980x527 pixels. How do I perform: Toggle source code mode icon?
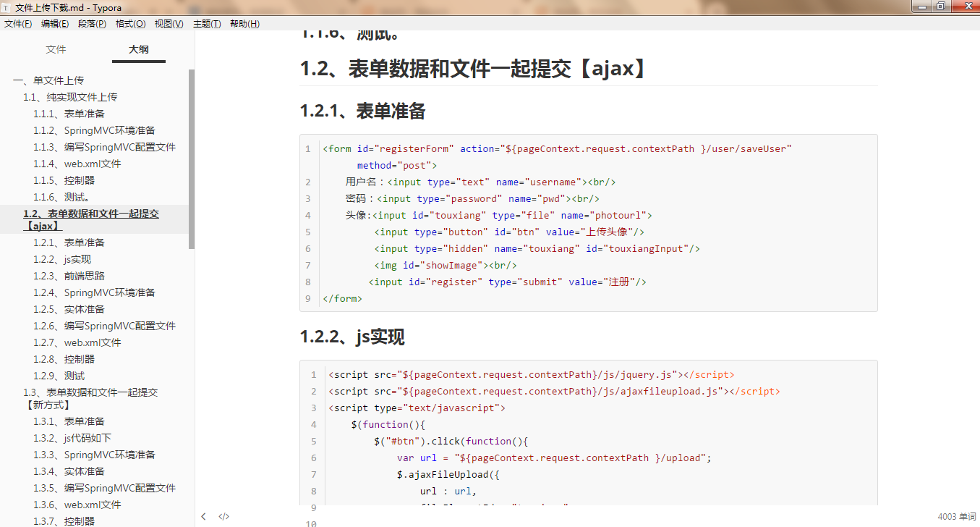[224, 516]
